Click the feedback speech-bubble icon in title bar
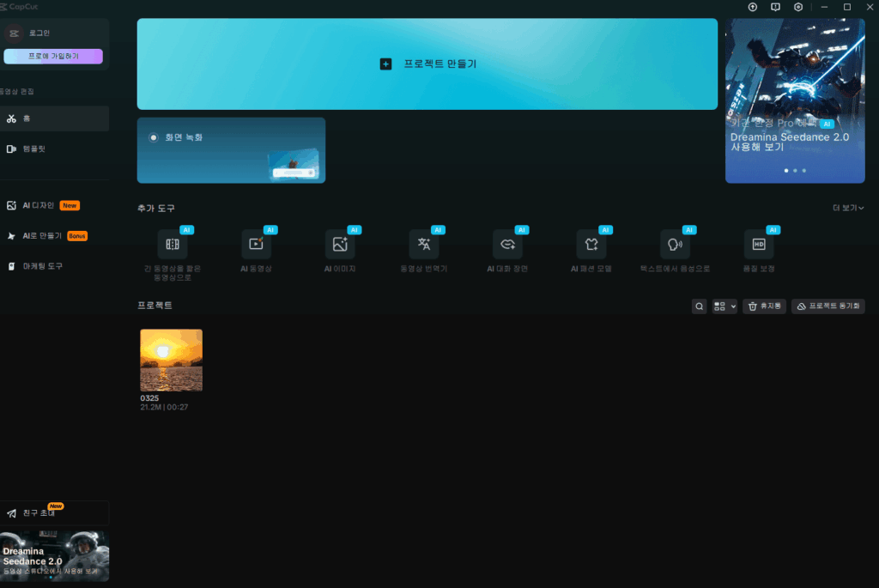879x588 pixels. pos(776,7)
